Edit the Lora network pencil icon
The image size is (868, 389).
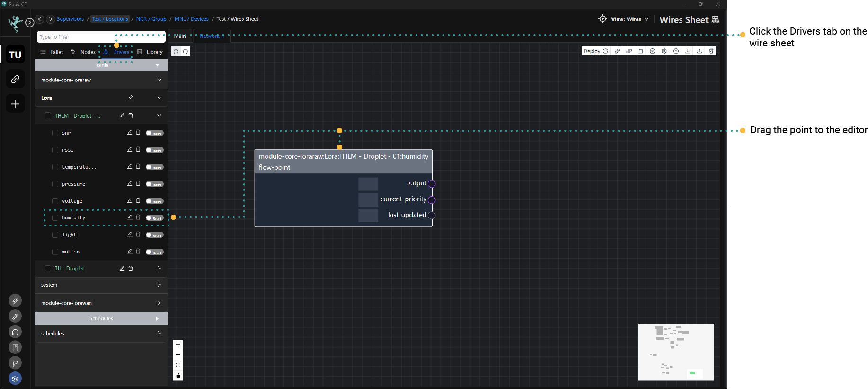coord(131,98)
